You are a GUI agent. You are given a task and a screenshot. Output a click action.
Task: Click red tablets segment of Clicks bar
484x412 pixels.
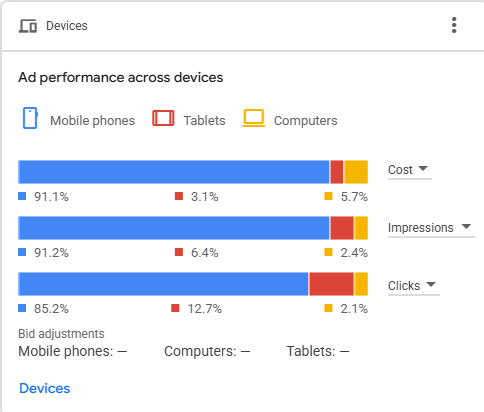(x=331, y=284)
